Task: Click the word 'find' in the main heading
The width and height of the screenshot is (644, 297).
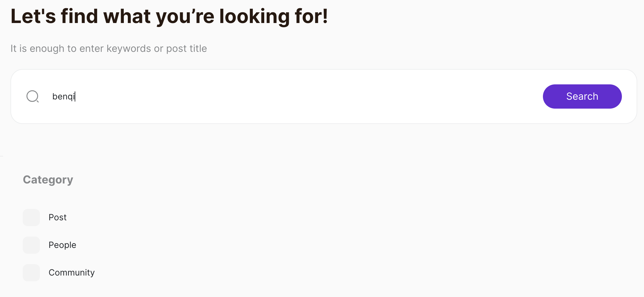Action: point(80,16)
